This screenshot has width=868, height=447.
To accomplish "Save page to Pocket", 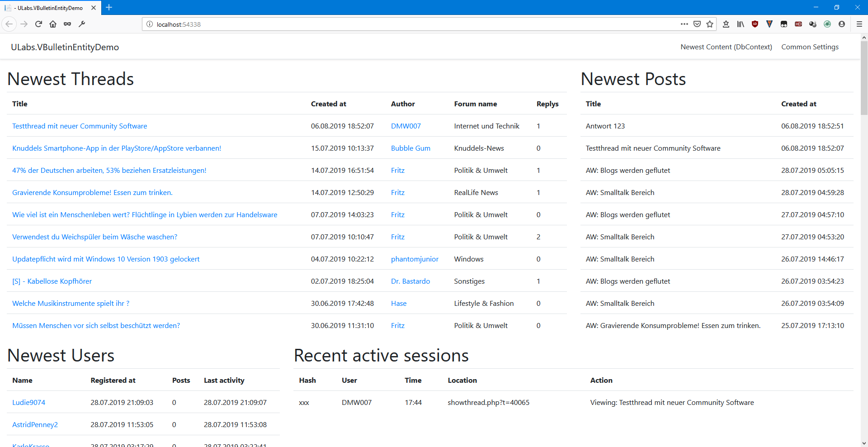I will pyautogui.click(x=697, y=24).
